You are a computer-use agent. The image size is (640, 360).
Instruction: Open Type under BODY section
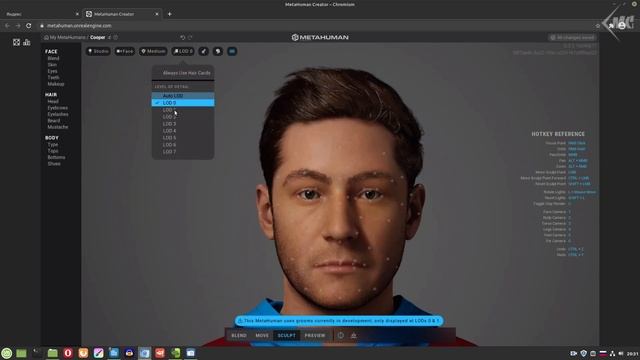pos(53,144)
